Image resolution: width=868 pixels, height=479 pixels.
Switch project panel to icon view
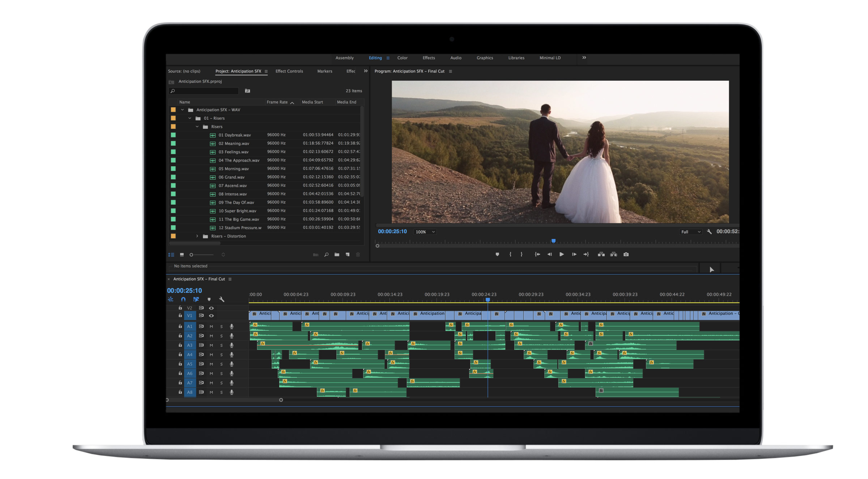coord(182,255)
